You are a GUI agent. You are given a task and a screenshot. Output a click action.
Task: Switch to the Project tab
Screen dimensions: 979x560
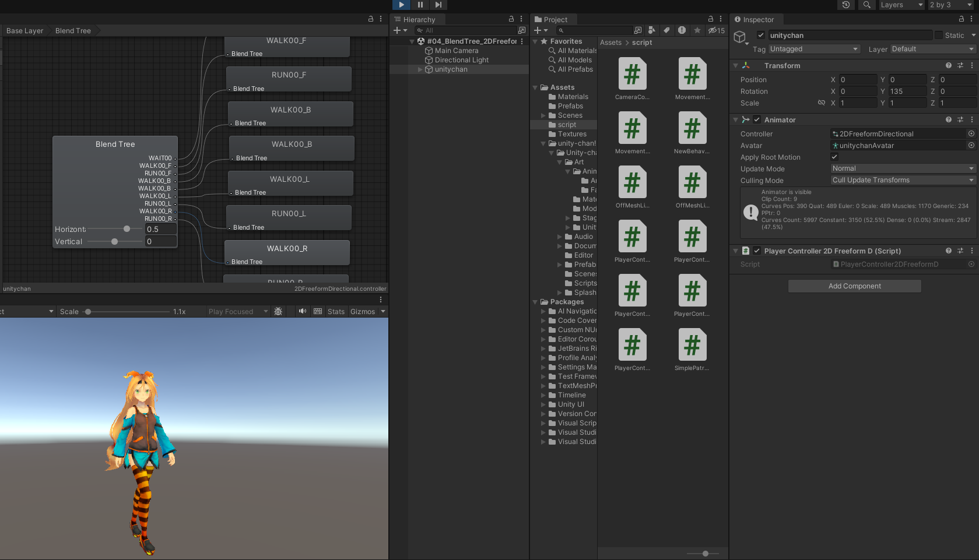tap(551, 19)
